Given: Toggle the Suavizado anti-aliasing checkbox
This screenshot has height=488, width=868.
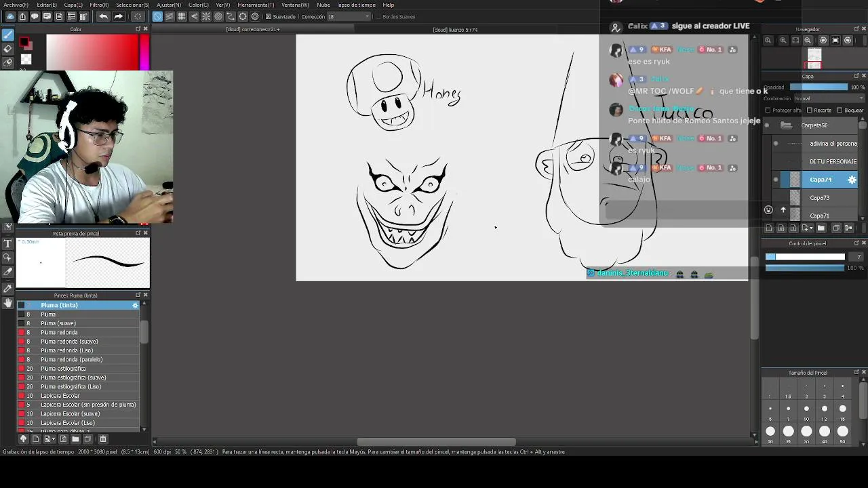Looking at the screenshot, I should pos(269,16).
